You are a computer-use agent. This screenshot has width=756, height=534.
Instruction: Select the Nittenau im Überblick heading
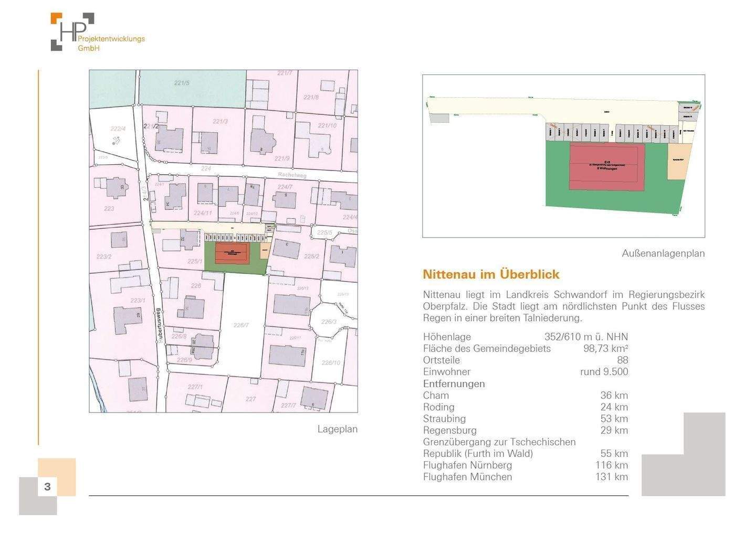491,274
